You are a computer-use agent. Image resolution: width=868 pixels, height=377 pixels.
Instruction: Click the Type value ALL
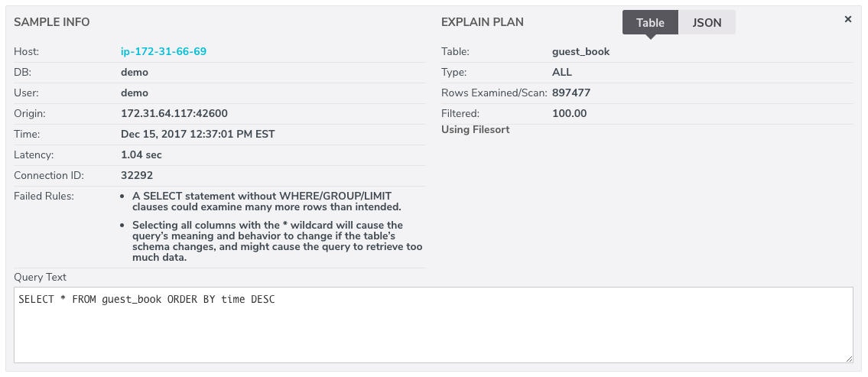[562, 72]
